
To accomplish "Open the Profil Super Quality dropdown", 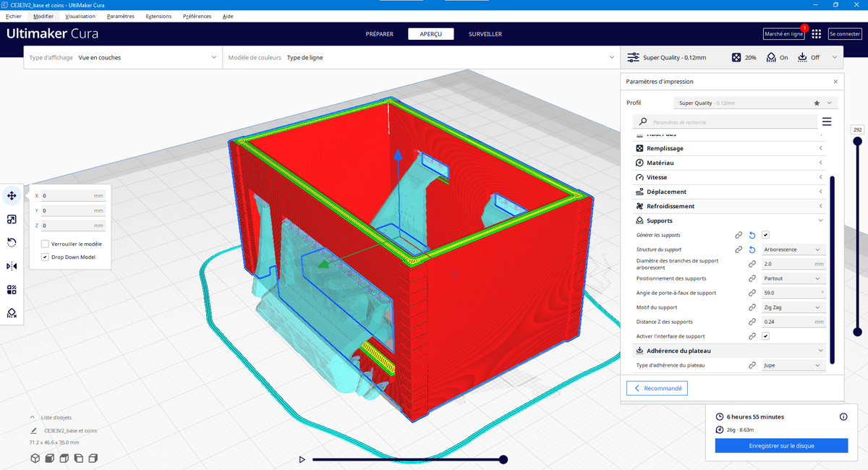I will (x=756, y=103).
